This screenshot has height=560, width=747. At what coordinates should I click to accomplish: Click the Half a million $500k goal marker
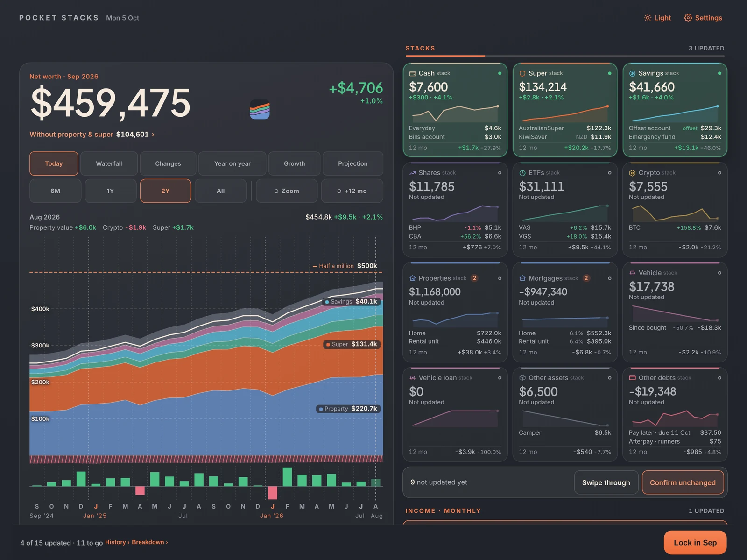coord(345,266)
